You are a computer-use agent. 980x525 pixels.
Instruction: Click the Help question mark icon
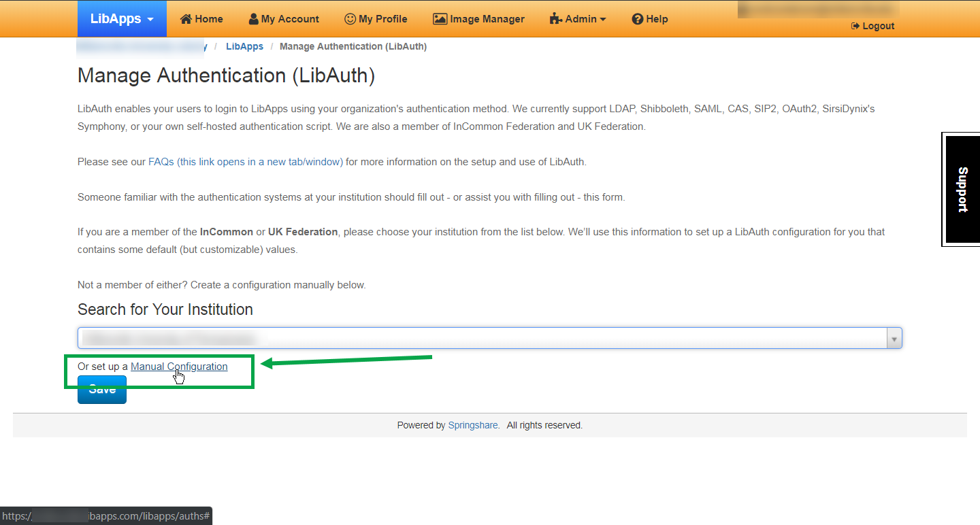pyautogui.click(x=637, y=19)
